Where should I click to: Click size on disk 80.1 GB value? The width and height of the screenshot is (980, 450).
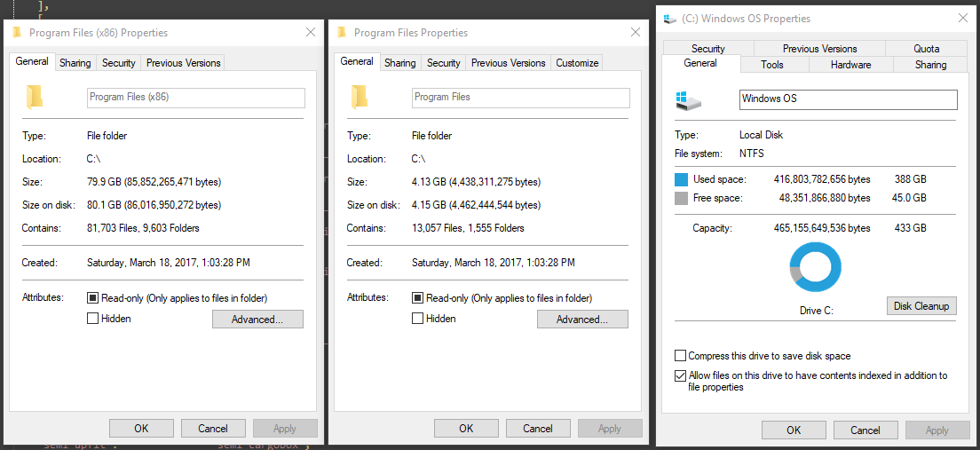click(x=154, y=205)
